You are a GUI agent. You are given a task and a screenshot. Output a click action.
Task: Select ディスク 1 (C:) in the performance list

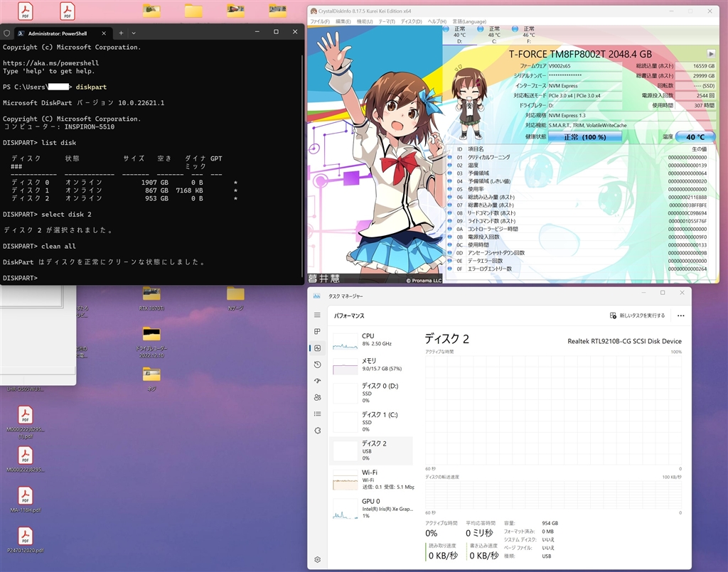[x=371, y=421]
